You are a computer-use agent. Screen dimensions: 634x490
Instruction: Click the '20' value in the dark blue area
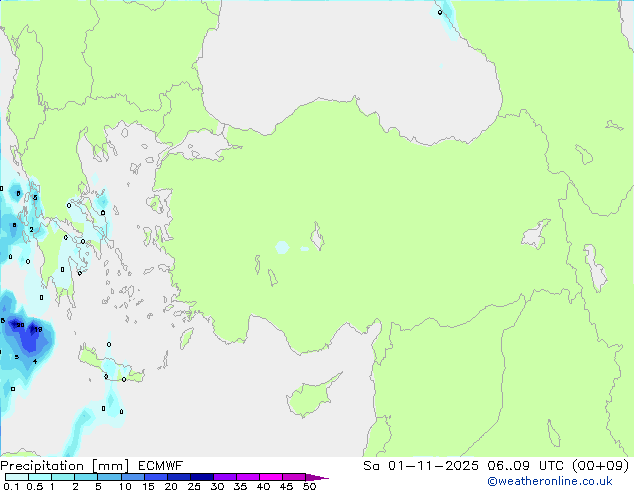20,325
